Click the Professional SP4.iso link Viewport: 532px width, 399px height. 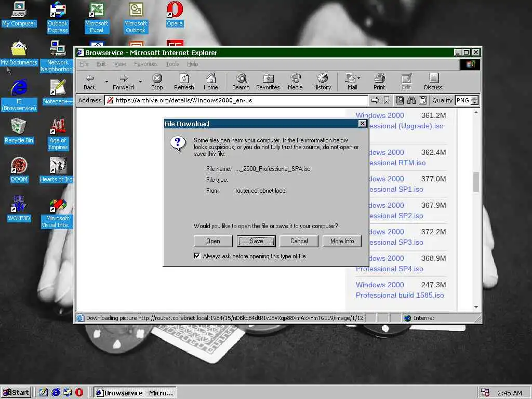pyautogui.click(x=389, y=269)
